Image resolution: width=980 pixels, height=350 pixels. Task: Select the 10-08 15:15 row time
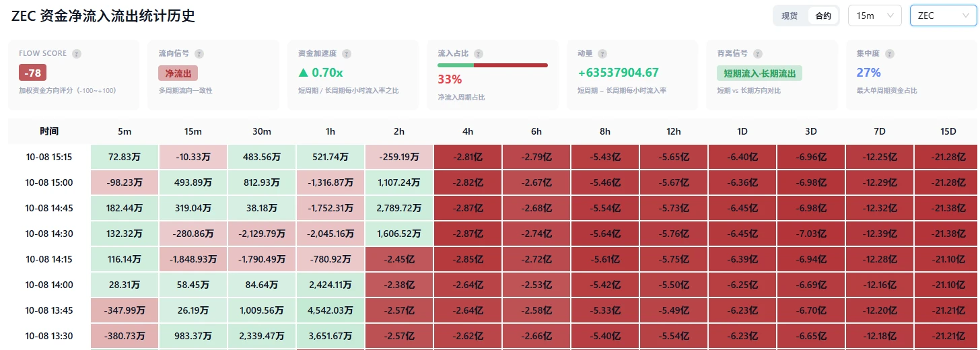pos(49,157)
